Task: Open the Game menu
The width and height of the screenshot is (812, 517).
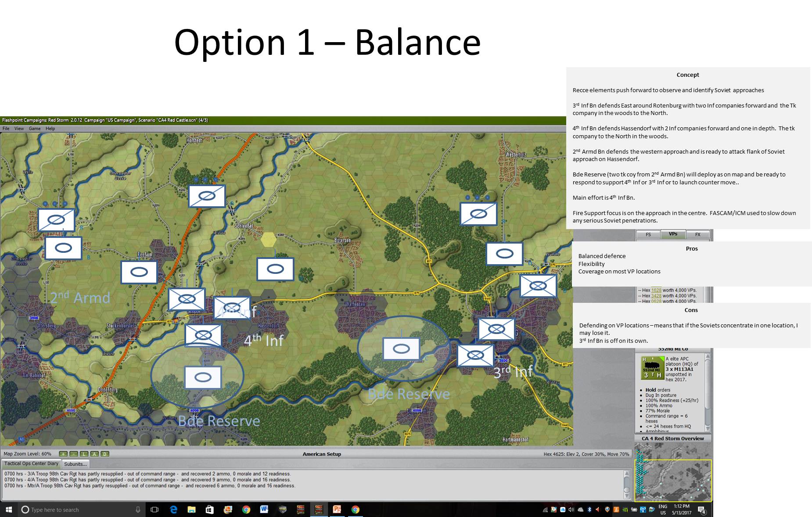Action: pos(35,129)
